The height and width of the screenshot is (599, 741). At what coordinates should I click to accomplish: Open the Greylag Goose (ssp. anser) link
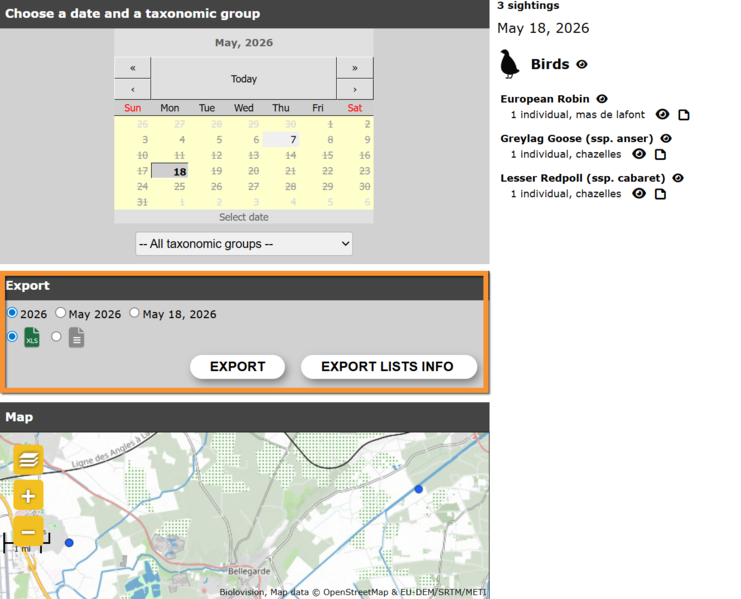(x=577, y=138)
